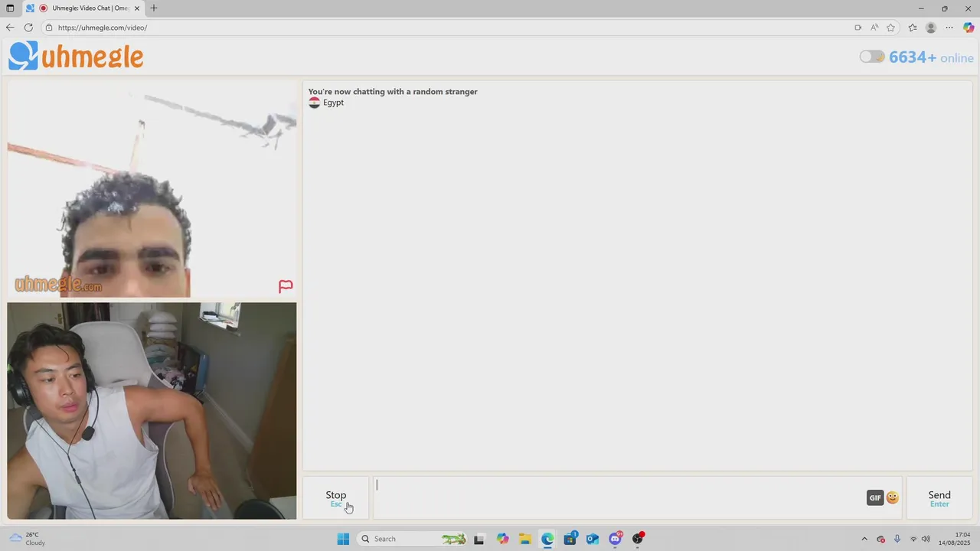Click the microphone tray icon
Screen dimensions: 980x551
tap(897, 539)
